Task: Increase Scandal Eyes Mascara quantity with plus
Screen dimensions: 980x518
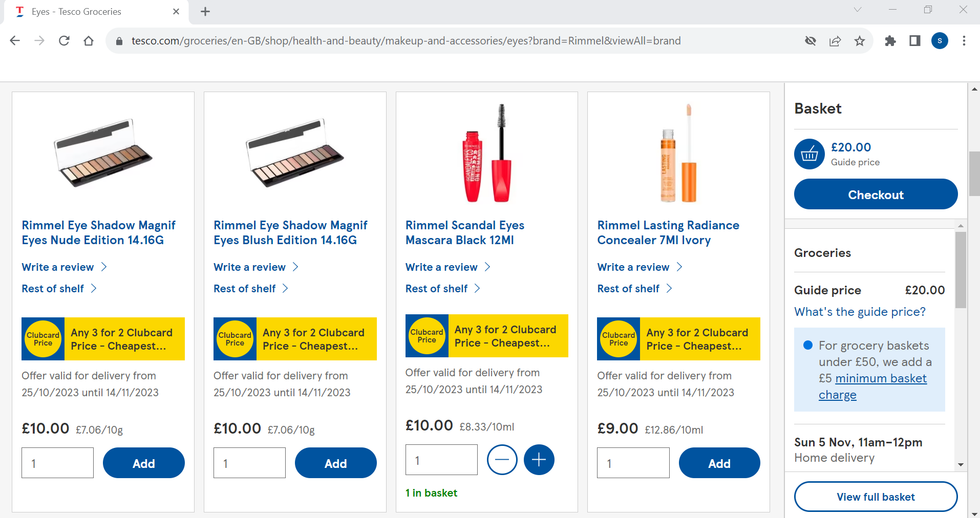Action: click(539, 460)
